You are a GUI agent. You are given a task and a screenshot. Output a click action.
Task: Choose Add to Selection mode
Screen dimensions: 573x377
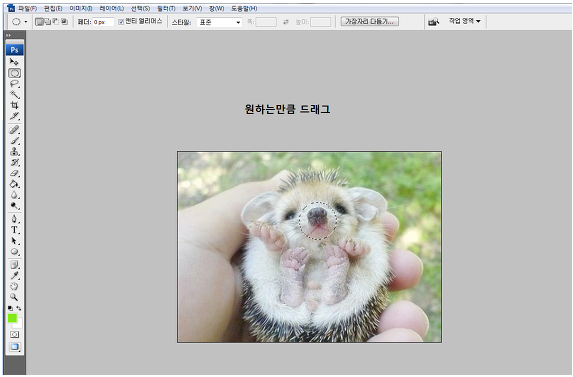(48, 22)
